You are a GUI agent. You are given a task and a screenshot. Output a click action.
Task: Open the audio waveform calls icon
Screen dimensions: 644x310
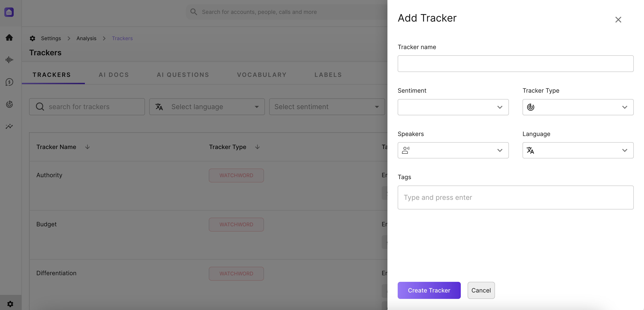pos(9,60)
